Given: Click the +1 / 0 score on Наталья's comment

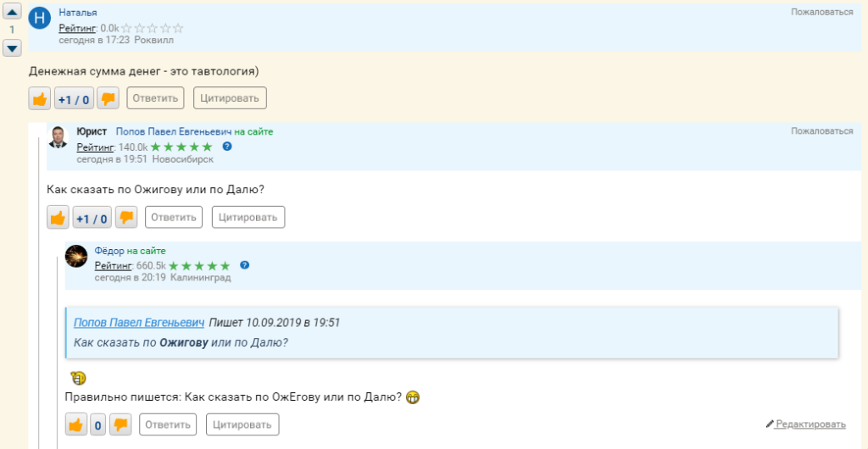Looking at the screenshot, I should 74,99.
